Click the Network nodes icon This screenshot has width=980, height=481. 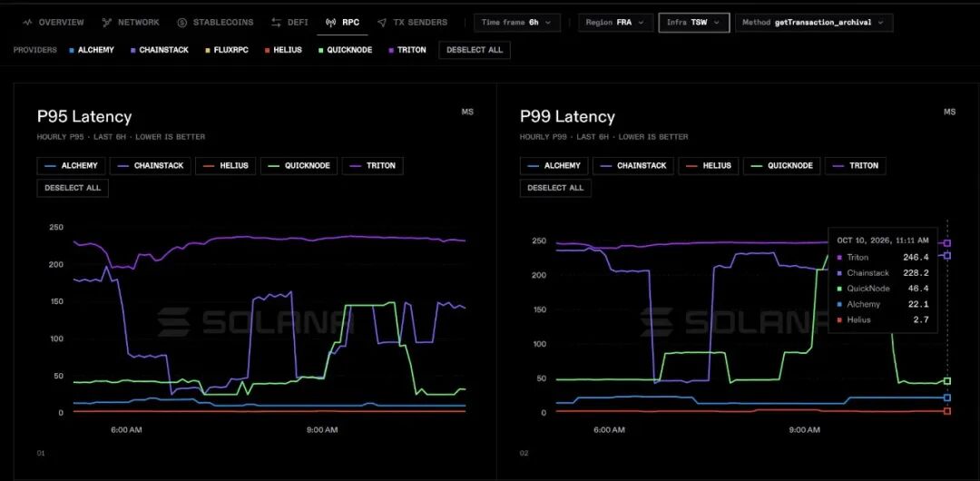coord(107,23)
